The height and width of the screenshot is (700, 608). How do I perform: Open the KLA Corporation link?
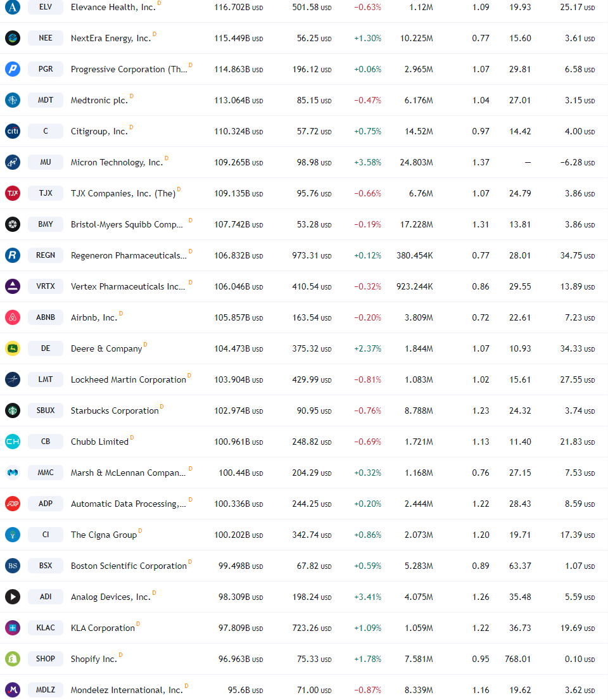point(103,628)
